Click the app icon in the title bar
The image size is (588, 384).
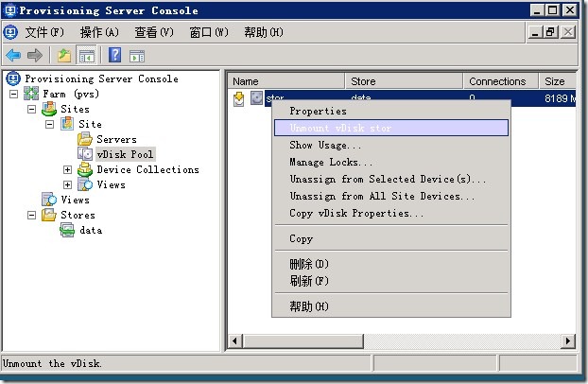(x=10, y=10)
